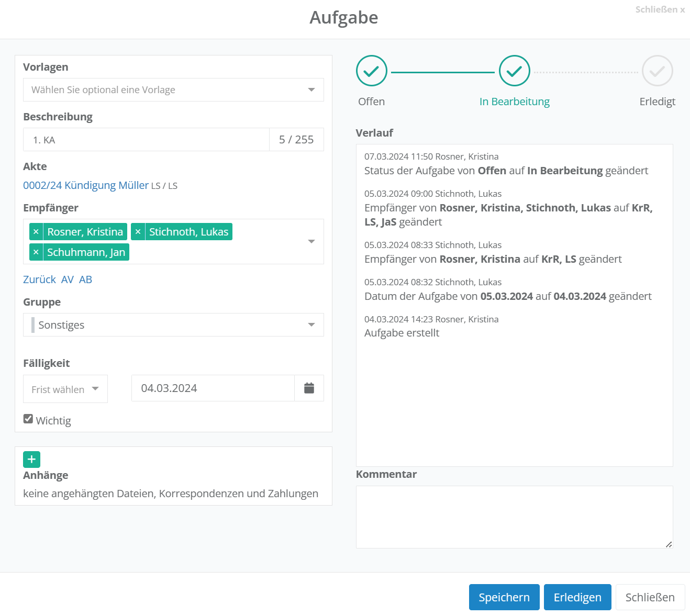690x616 pixels.
Task: Remove recipient Schuhmann, Jan via x icon
Action: (36, 252)
